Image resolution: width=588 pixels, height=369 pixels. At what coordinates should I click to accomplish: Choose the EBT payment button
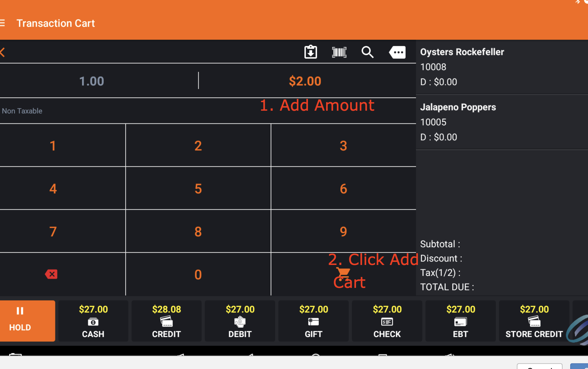click(x=461, y=321)
